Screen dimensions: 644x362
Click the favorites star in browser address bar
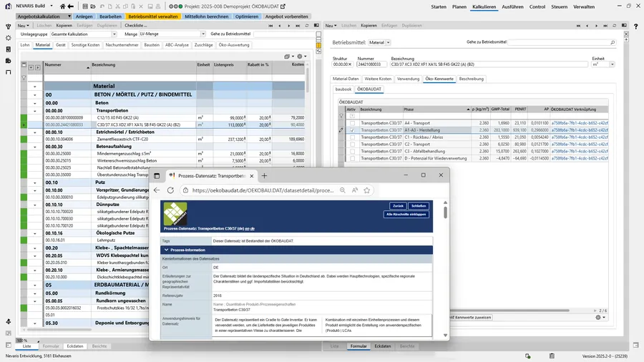(367, 190)
